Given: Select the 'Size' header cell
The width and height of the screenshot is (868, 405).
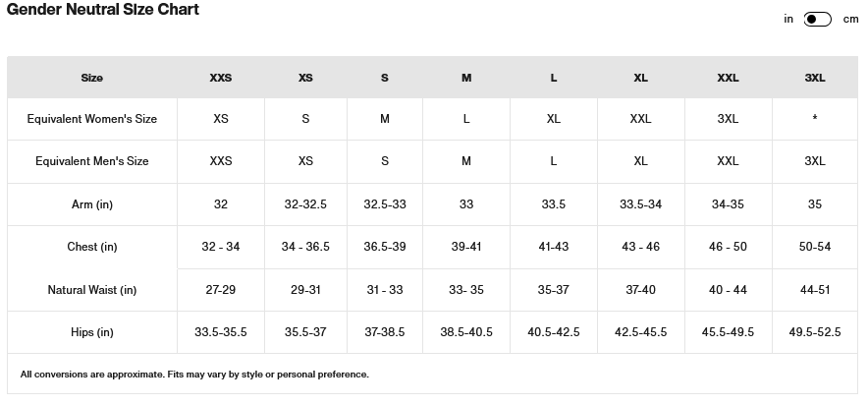Looking at the screenshot, I should [92, 78].
